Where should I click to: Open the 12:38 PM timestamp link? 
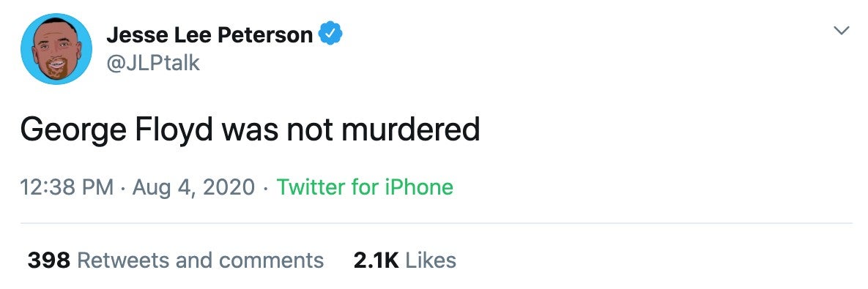[x=67, y=187]
